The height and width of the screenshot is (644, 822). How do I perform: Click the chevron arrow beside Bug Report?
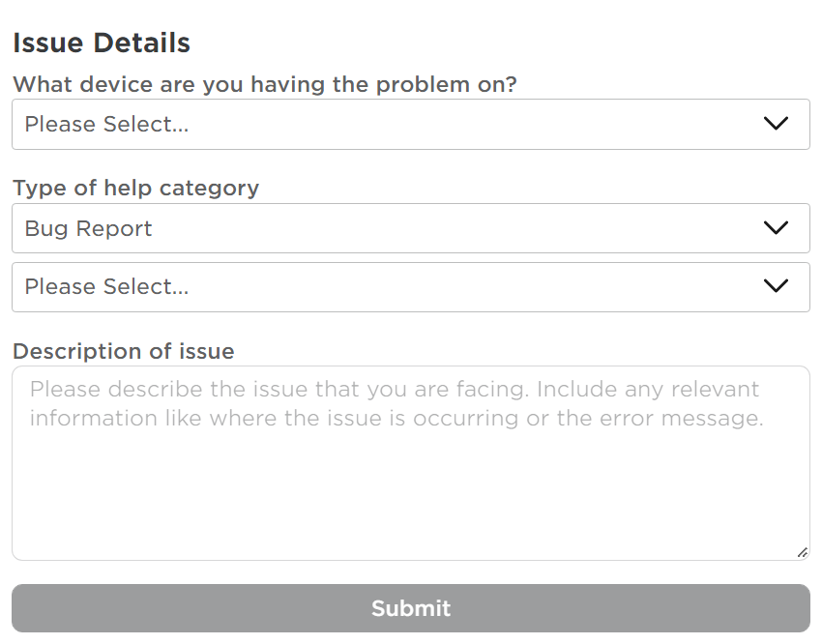point(776,228)
